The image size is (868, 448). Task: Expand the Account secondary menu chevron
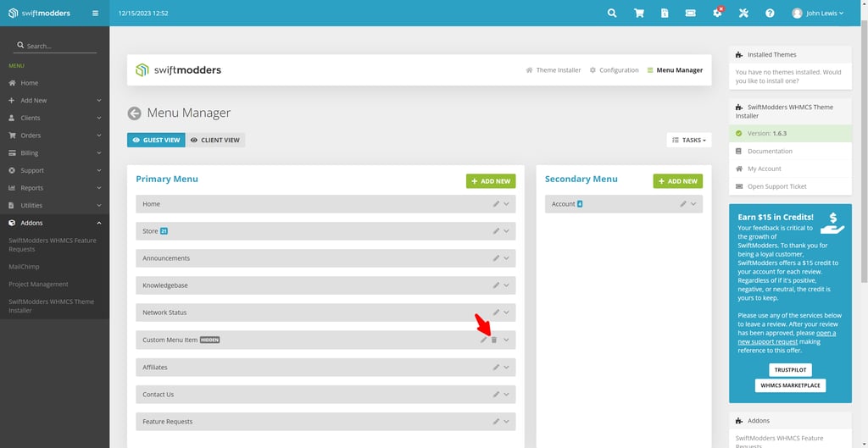[x=693, y=204]
